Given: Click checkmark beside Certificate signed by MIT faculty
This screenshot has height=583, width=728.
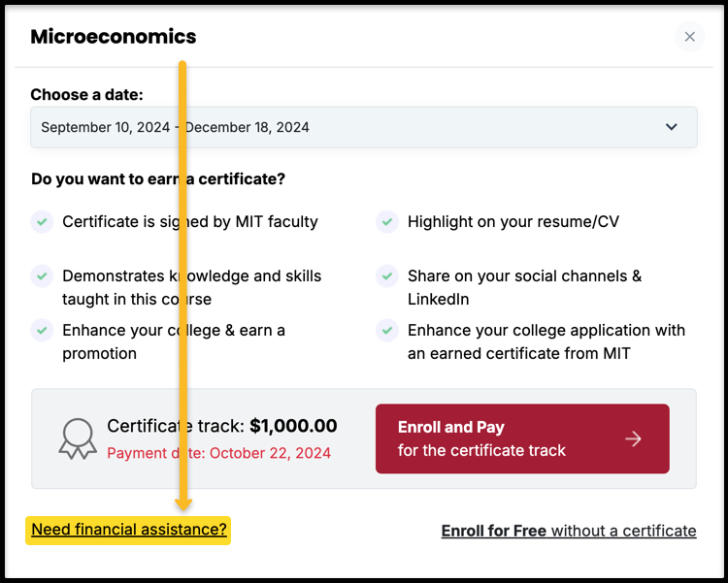Looking at the screenshot, I should pyautogui.click(x=42, y=222).
